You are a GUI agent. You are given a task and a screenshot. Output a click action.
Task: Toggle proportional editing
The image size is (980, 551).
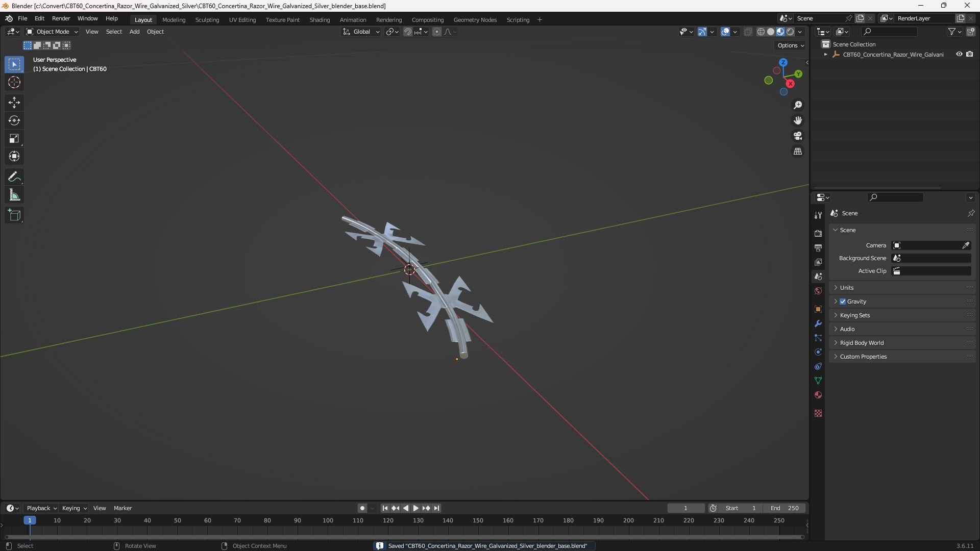pyautogui.click(x=437, y=32)
